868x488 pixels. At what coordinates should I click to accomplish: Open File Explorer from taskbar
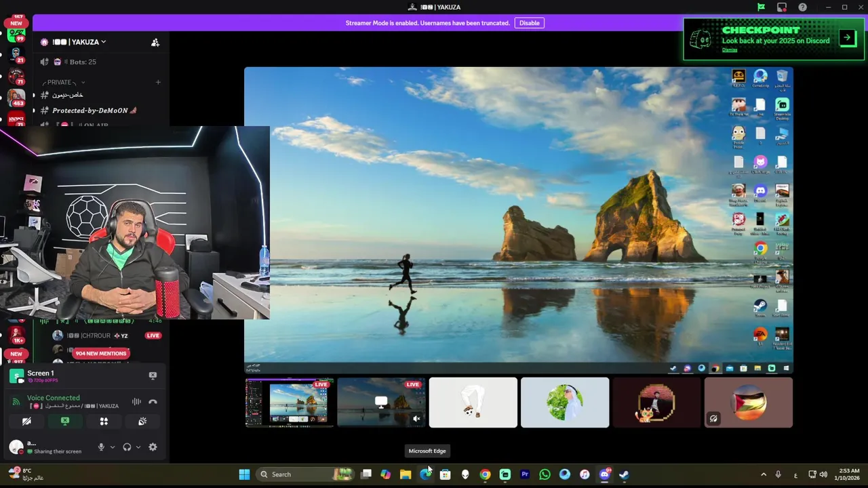coord(406,474)
